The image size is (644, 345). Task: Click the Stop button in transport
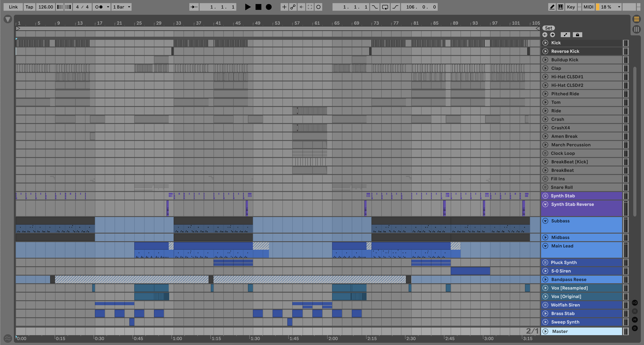(x=258, y=7)
